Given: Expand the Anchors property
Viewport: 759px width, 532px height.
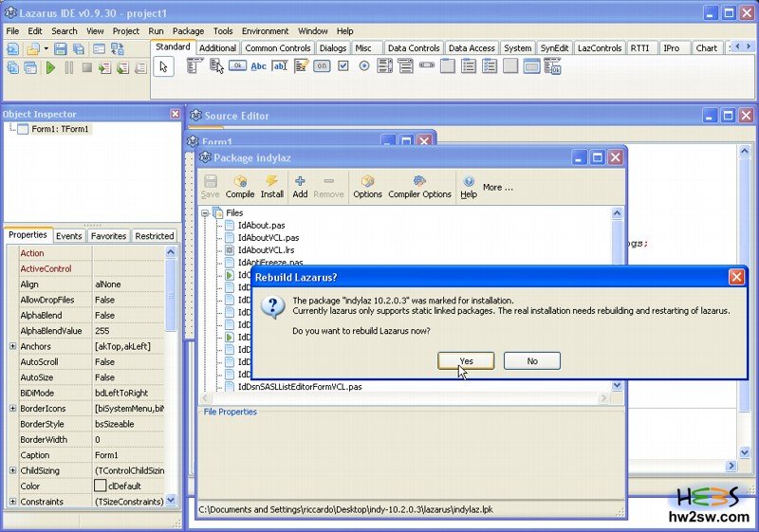Looking at the screenshot, I should pos(12,346).
